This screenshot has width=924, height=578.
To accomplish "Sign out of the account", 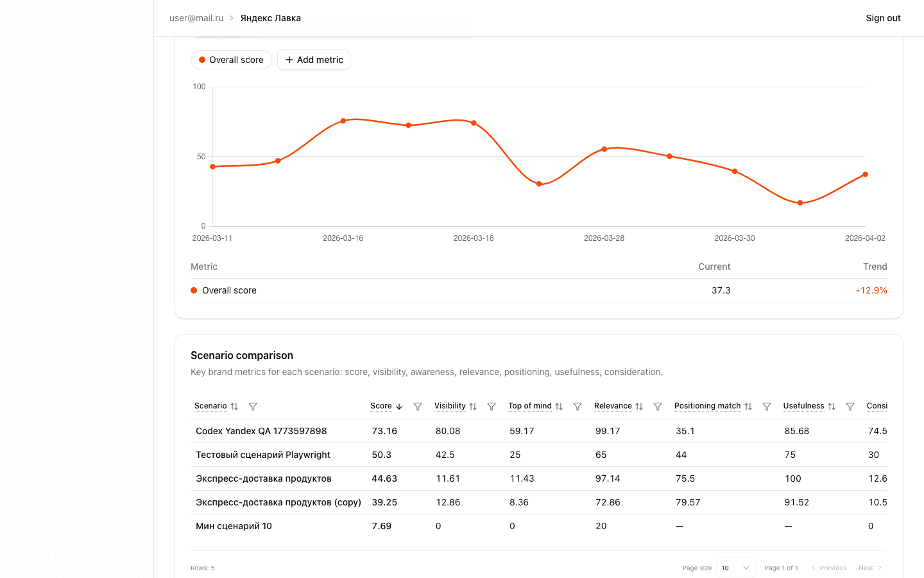I will pyautogui.click(x=883, y=18).
